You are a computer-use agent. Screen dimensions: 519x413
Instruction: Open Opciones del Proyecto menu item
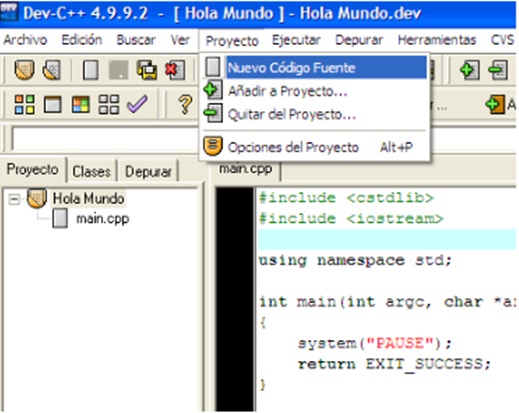314,147
